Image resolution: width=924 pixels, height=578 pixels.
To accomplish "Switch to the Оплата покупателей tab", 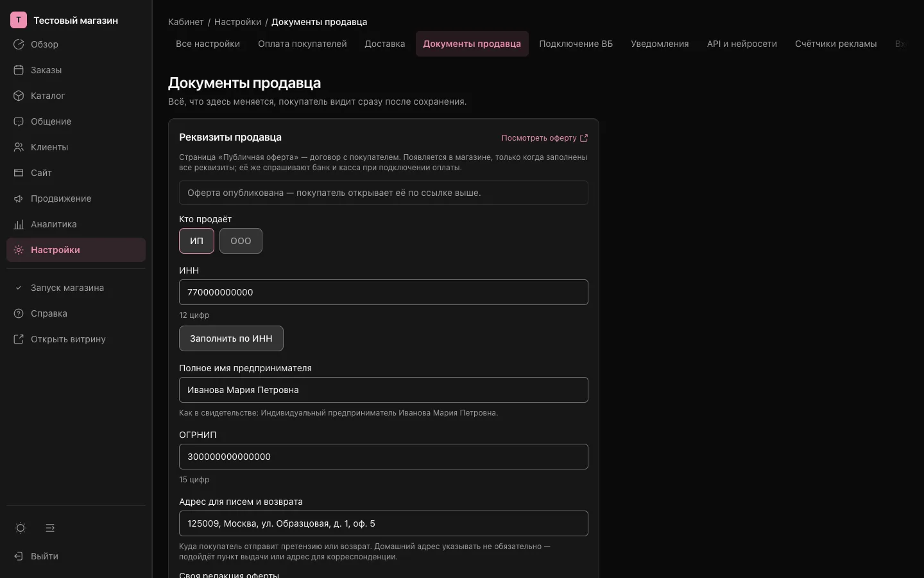I will [x=302, y=44].
